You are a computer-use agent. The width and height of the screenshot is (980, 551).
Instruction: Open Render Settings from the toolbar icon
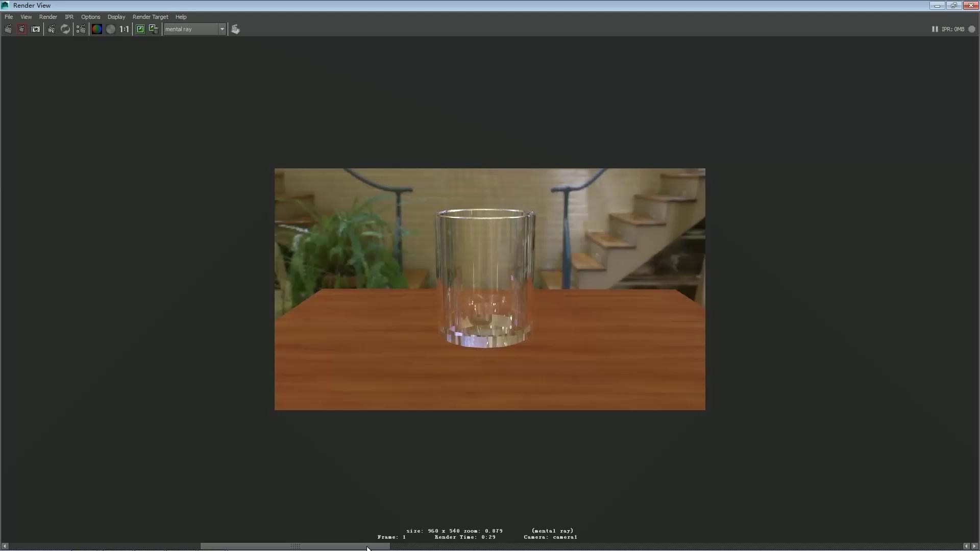coord(81,29)
